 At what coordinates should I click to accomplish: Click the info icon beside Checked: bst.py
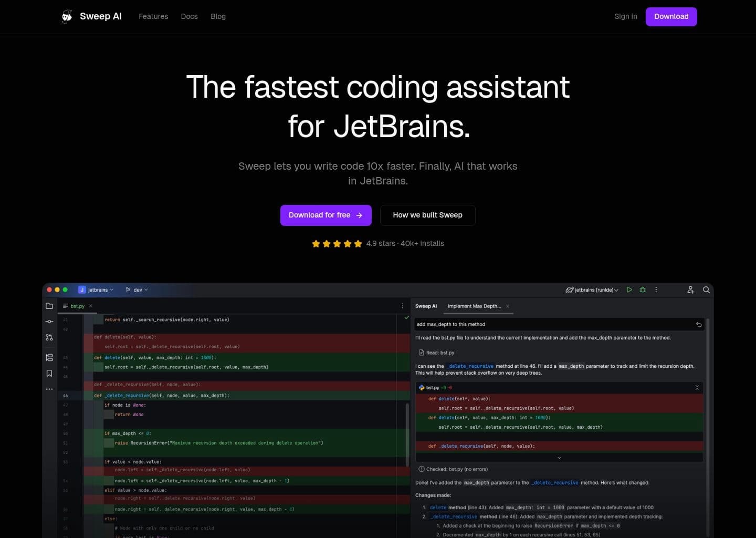tap(421, 469)
